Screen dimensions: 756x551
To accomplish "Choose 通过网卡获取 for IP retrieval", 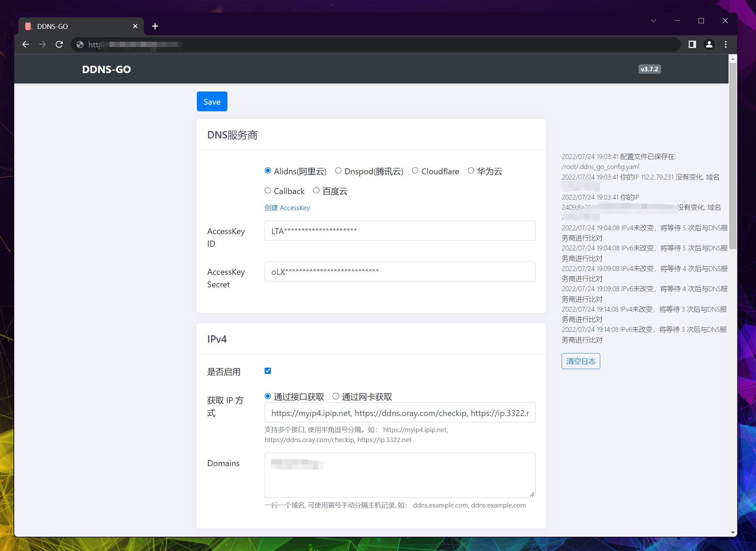I will (x=336, y=396).
